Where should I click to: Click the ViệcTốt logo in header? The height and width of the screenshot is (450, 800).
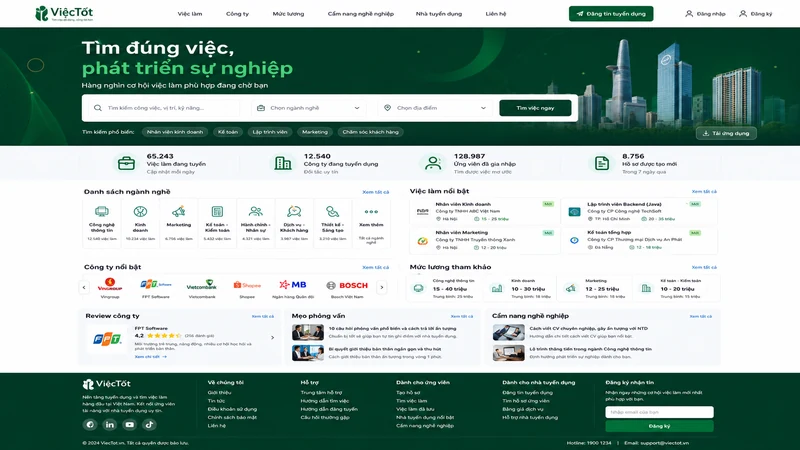pyautogui.click(x=64, y=13)
